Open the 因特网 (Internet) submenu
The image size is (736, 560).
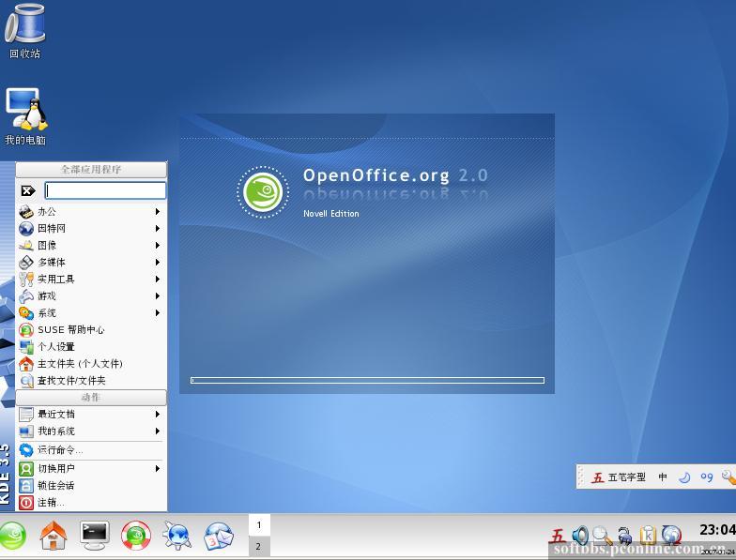point(91,229)
